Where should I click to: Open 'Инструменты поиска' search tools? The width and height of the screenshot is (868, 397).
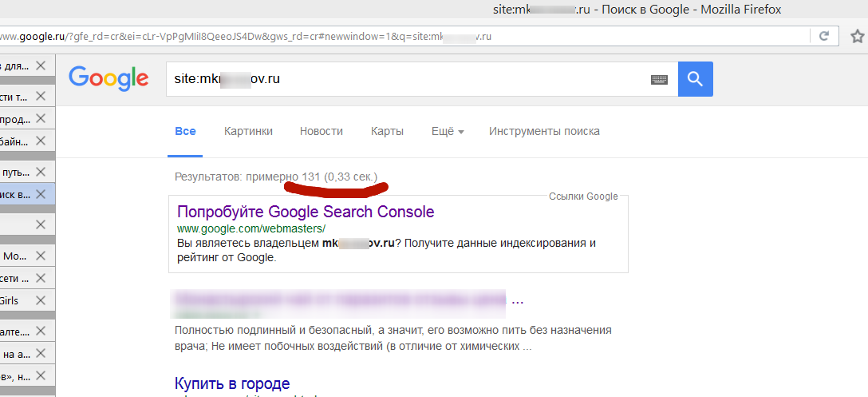(544, 132)
